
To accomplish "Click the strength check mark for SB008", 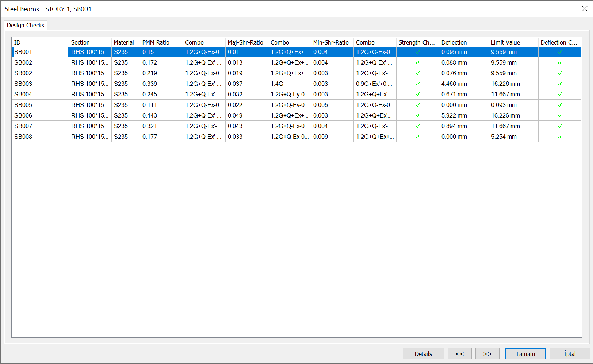I will click(x=418, y=137).
